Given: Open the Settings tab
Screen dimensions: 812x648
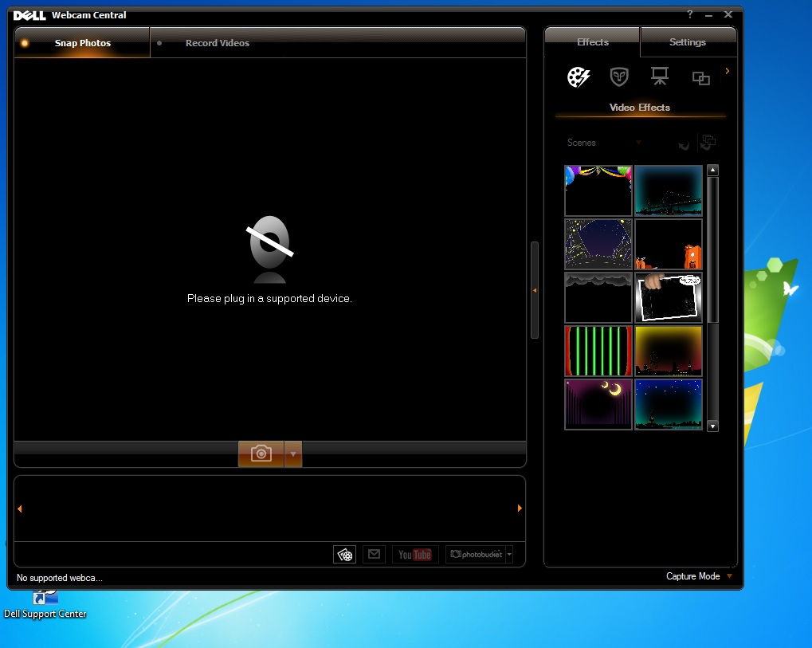Looking at the screenshot, I should [688, 42].
